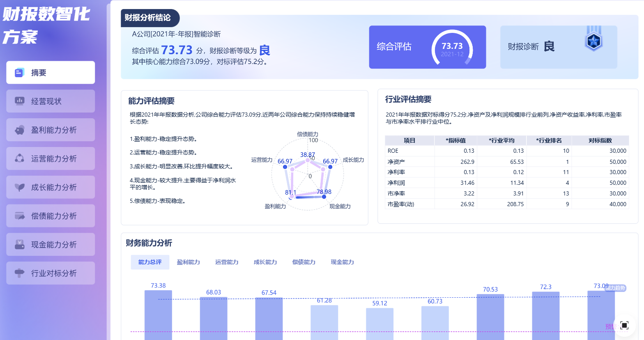Click the 偿债能力分析 card icon
This screenshot has height=340, width=644.
click(19, 216)
